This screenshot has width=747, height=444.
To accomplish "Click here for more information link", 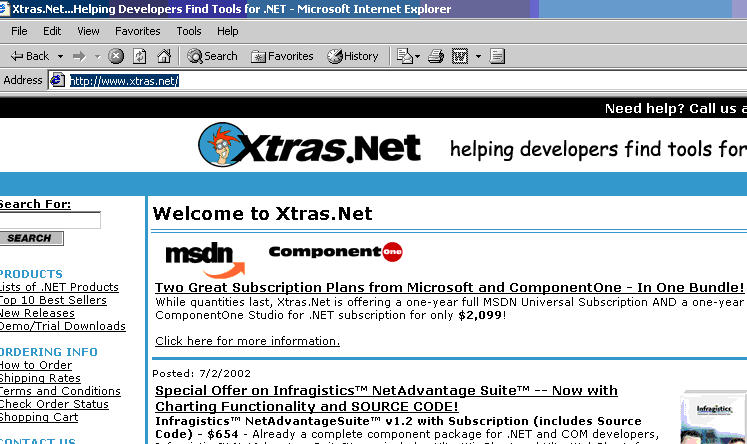I will coord(247,341).
